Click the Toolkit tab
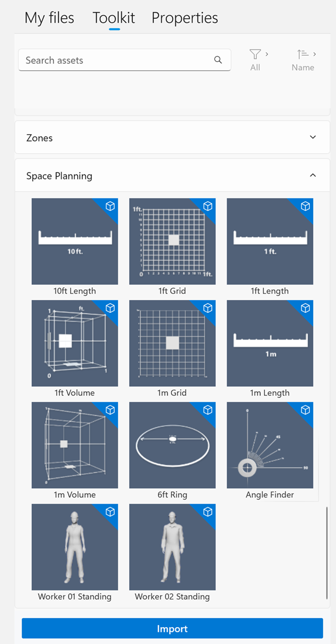 coord(114,18)
